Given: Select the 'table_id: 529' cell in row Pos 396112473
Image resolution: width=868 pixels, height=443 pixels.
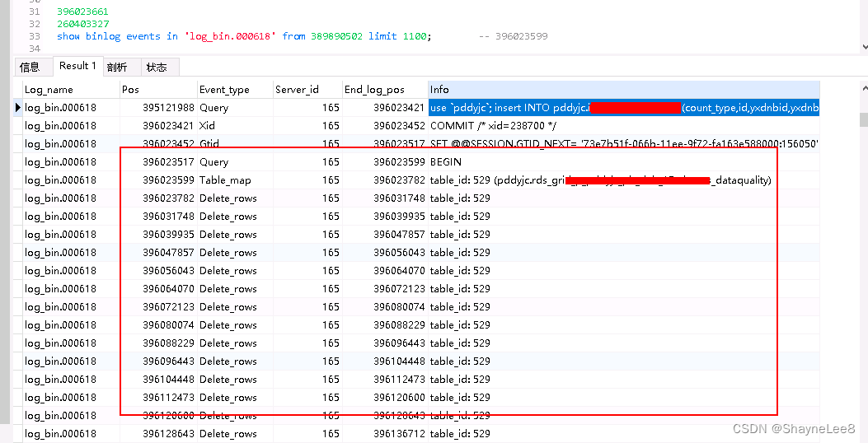Looking at the screenshot, I should click(x=624, y=397).
